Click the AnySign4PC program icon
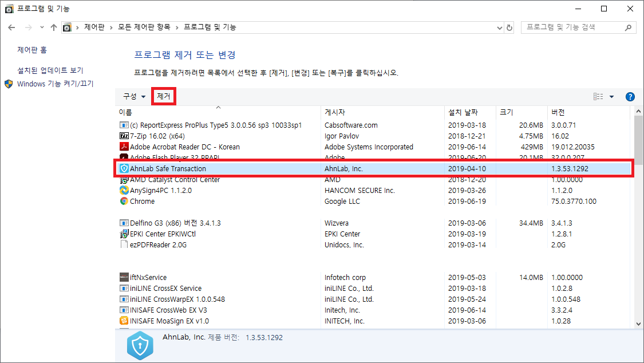 tap(124, 190)
